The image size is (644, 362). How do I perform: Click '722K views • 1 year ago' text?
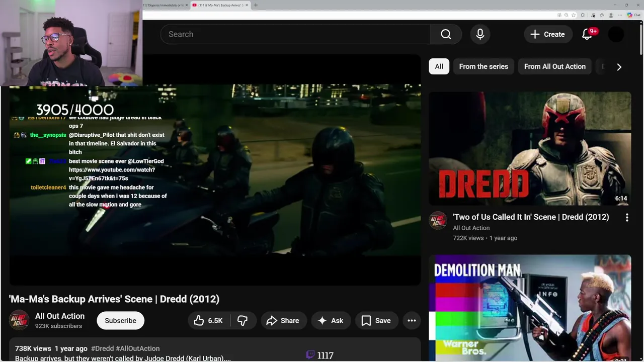[485, 238]
